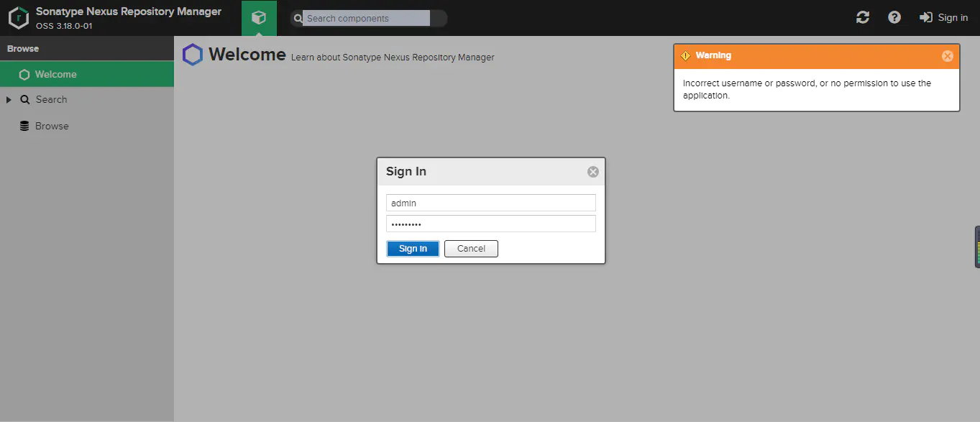Click the Sign in icon at top right
Image resolution: width=980 pixels, height=422 pixels.
[x=928, y=17]
